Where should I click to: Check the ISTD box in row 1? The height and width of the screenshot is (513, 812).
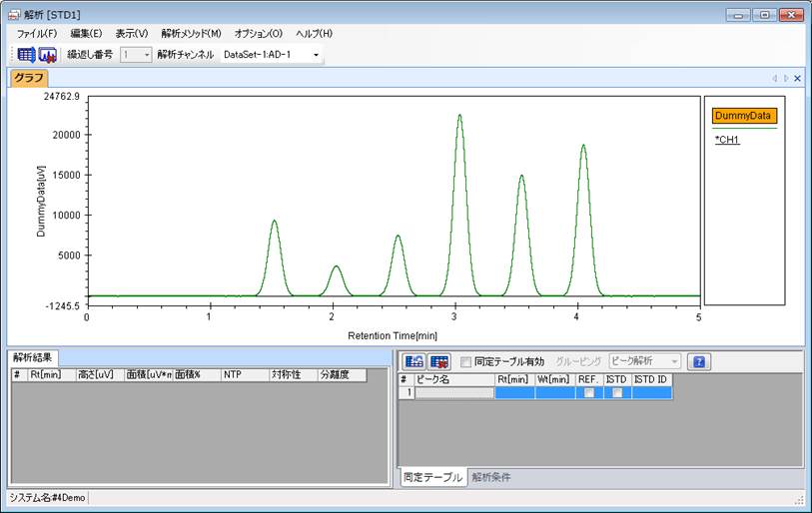[x=617, y=393]
